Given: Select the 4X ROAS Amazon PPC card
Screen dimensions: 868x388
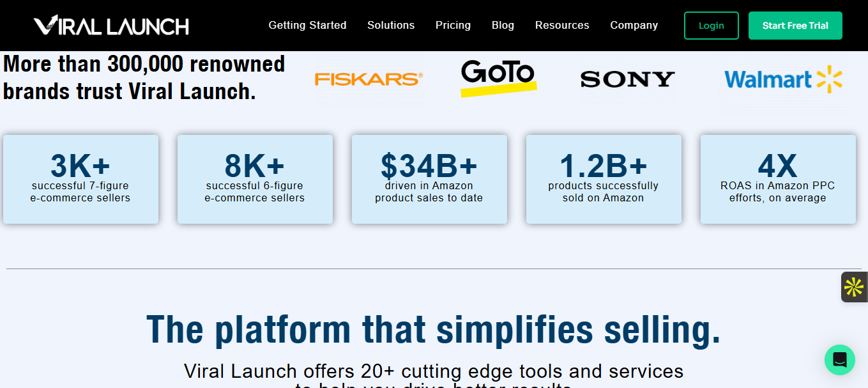Looking at the screenshot, I should point(778,179).
